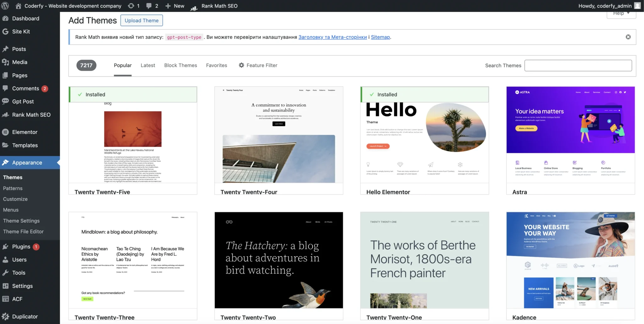This screenshot has width=644, height=324.
Task: Click the Search Themes input field
Action: 578,65
